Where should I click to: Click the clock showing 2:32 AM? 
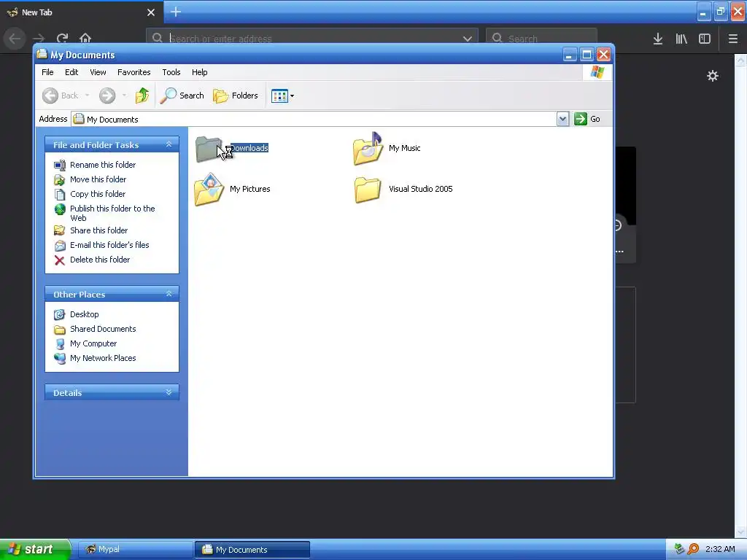point(720,550)
